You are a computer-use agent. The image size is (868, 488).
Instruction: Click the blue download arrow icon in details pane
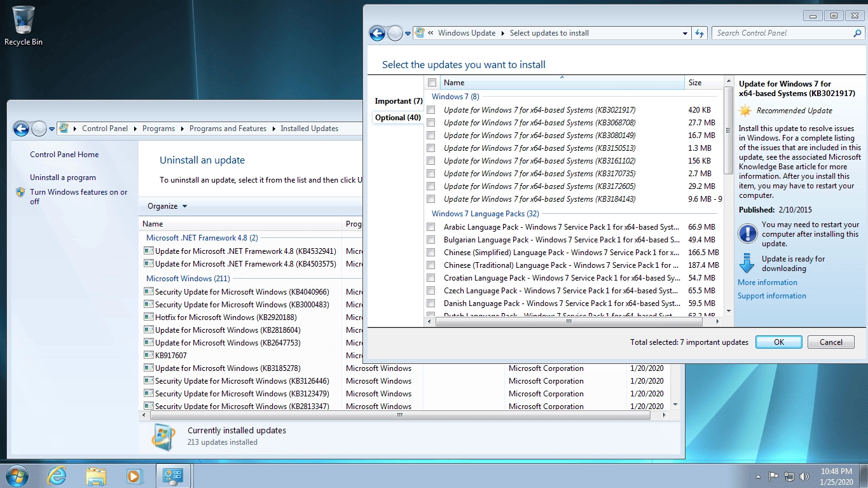tap(747, 263)
